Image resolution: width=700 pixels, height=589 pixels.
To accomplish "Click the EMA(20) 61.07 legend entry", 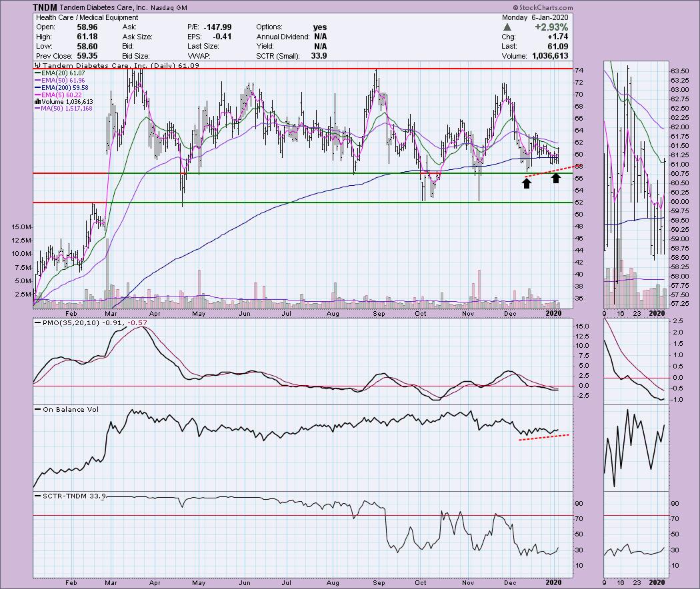I will (59, 73).
